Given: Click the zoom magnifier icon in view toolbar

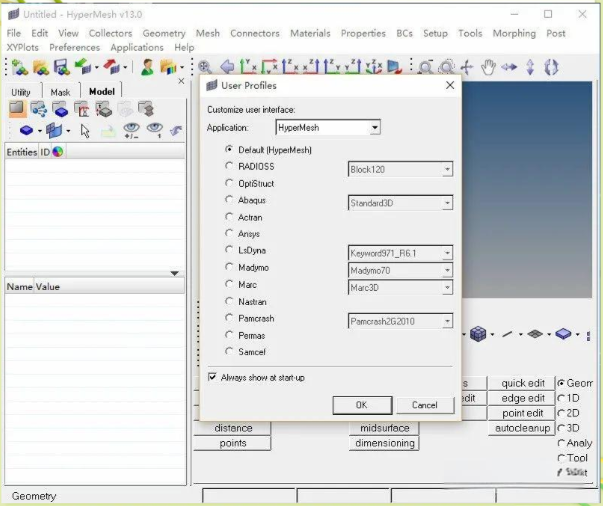Looking at the screenshot, I should [426, 67].
